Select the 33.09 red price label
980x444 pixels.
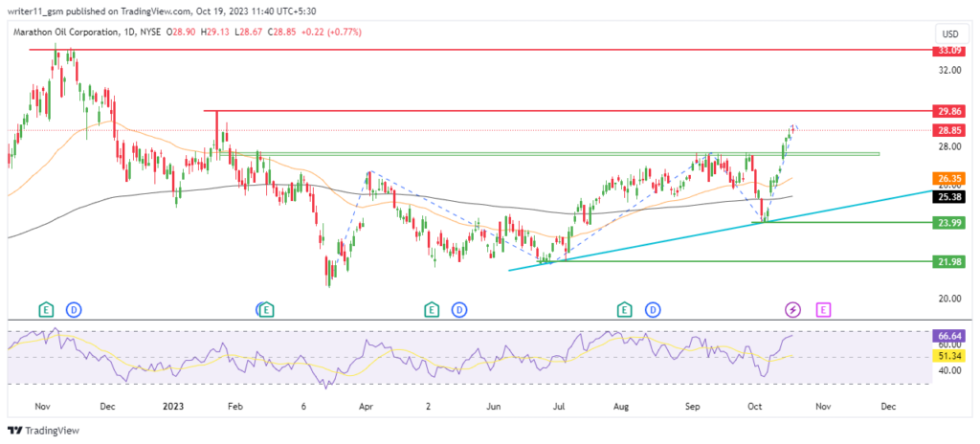(947, 50)
